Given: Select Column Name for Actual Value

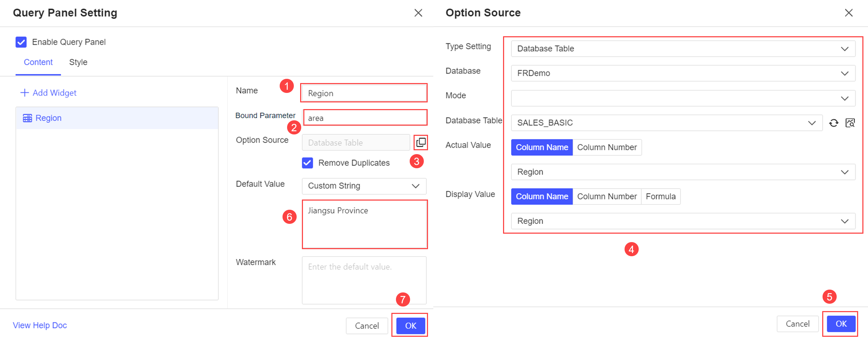Looking at the screenshot, I should click(x=542, y=147).
